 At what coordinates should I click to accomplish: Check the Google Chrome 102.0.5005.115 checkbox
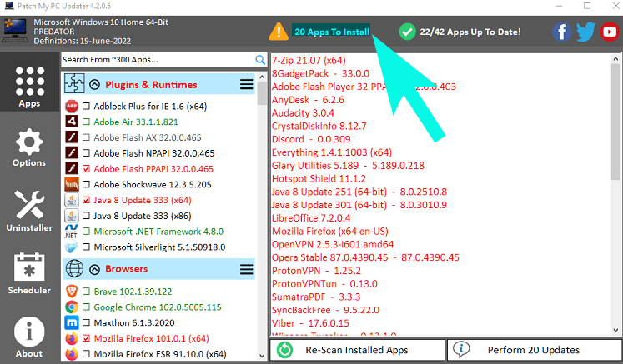(x=86, y=307)
